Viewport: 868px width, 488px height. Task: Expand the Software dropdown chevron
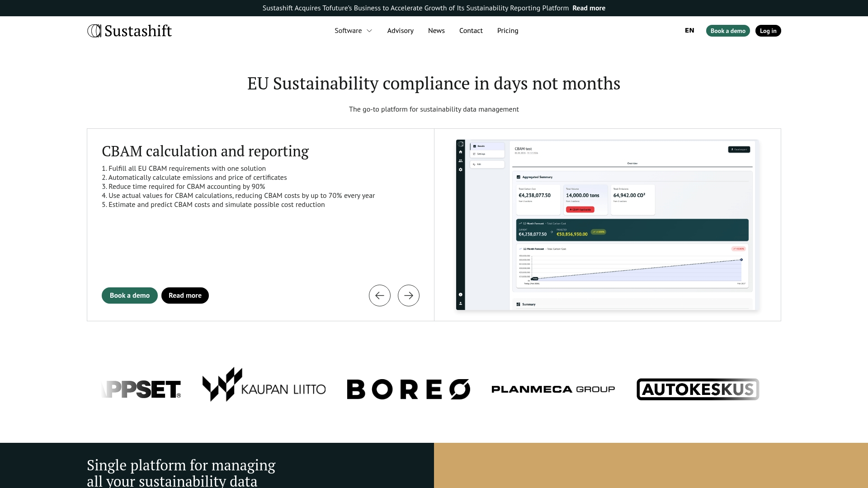[x=369, y=31]
